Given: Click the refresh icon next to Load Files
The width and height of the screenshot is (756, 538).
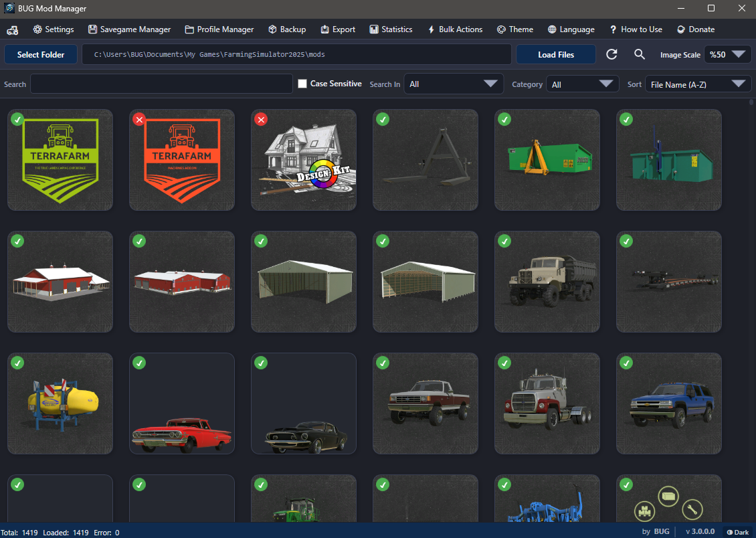Looking at the screenshot, I should pyautogui.click(x=611, y=55).
